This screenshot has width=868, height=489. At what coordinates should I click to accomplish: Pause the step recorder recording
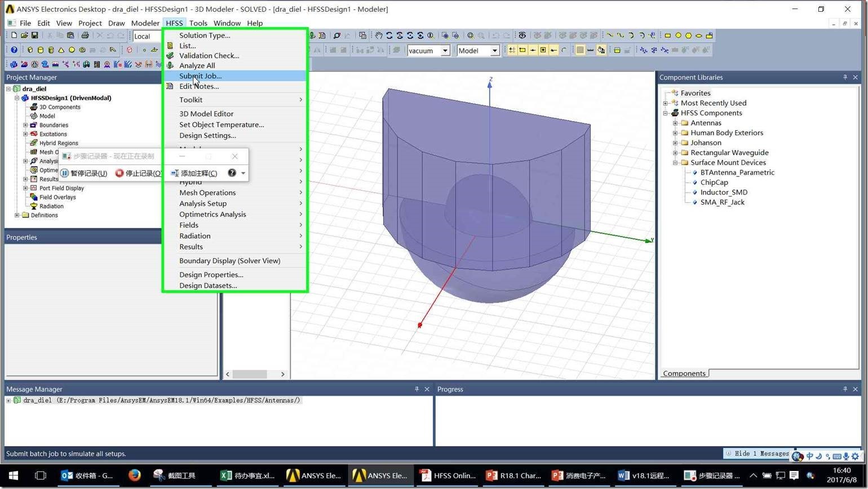(84, 174)
